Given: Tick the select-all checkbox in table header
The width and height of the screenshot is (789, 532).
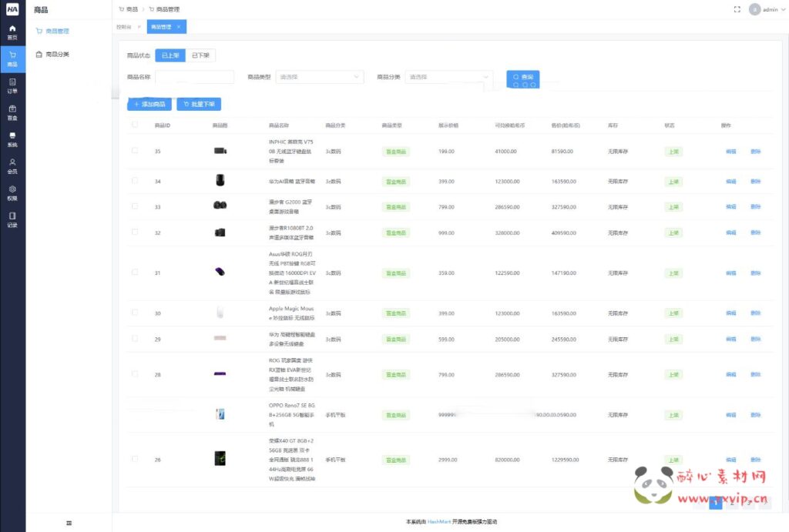Looking at the screenshot, I should [135, 125].
